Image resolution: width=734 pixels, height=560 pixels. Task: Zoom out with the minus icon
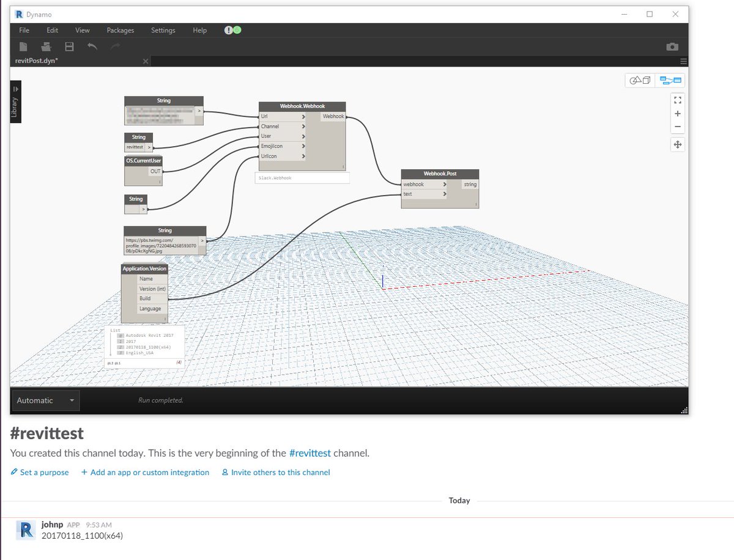tap(677, 127)
